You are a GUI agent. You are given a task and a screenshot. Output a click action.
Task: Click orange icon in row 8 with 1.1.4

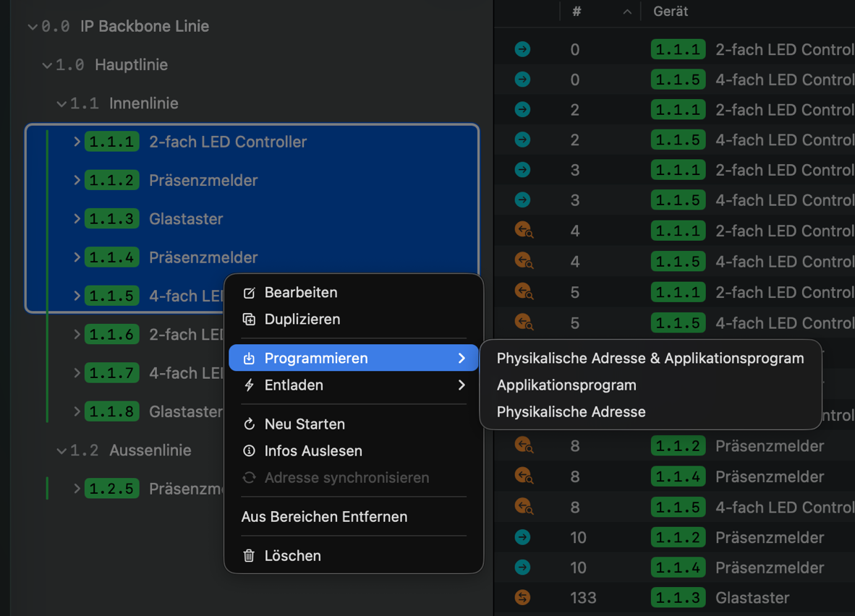click(524, 476)
